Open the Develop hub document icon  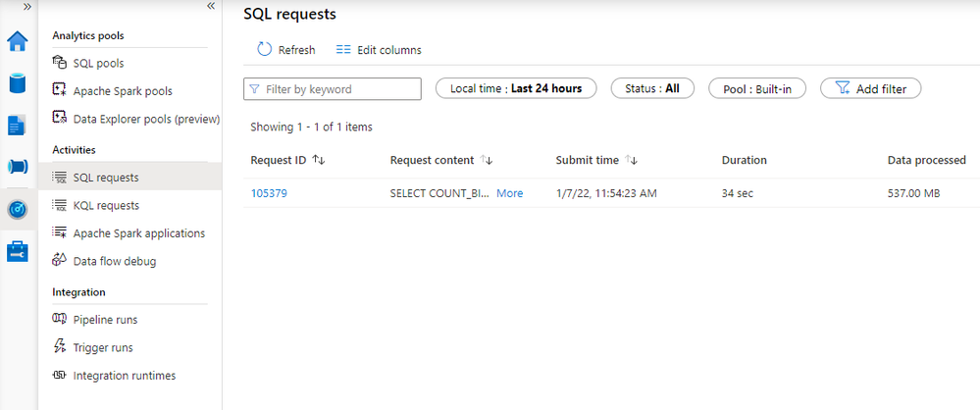[x=17, y=125]
